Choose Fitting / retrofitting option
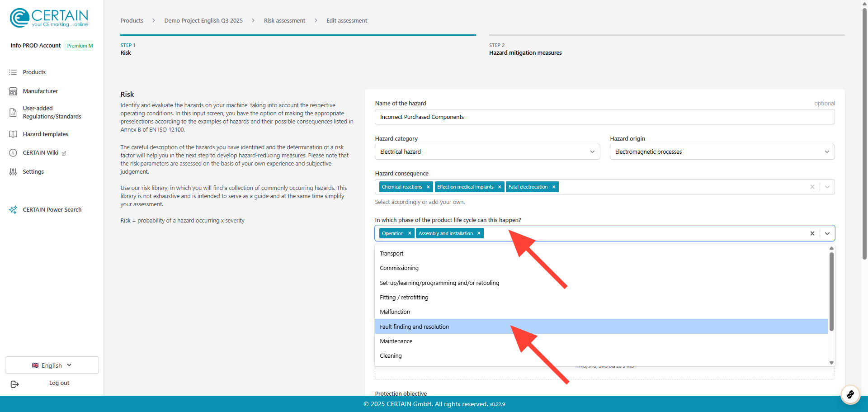The width and height of the screenshot is (868, 412). [x=601, y=298]
